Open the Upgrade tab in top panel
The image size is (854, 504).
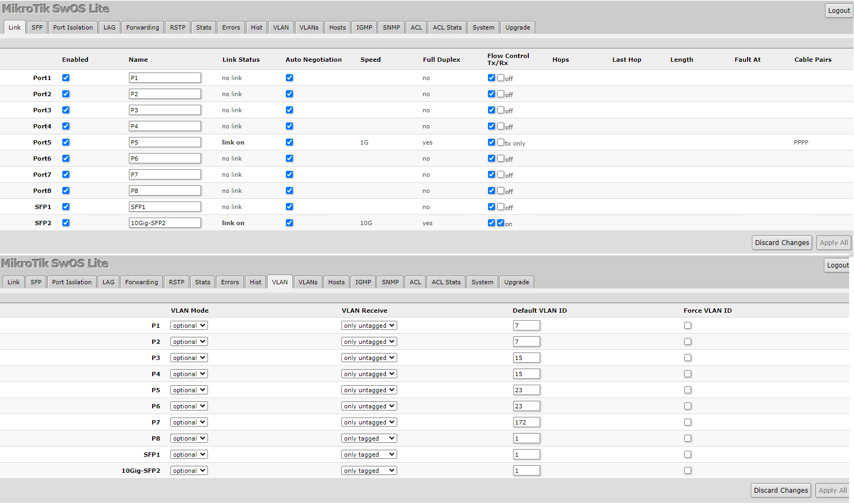pos(518,27)
